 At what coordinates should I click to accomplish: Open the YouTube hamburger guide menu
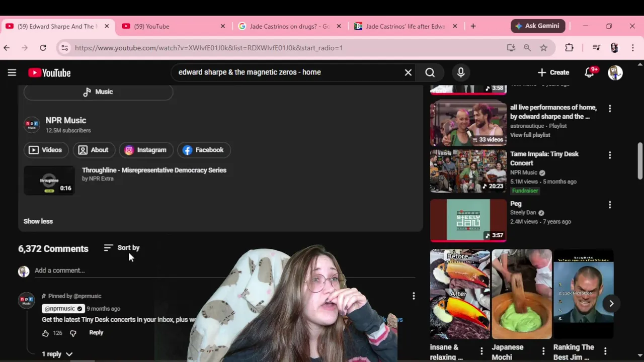point(12,72)
